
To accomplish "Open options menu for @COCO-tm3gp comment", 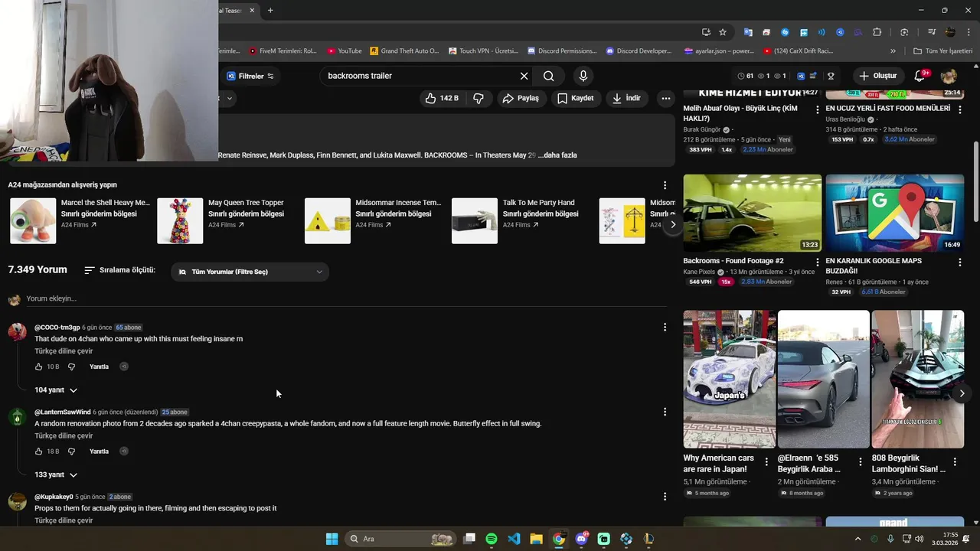I will pos(665,328).
